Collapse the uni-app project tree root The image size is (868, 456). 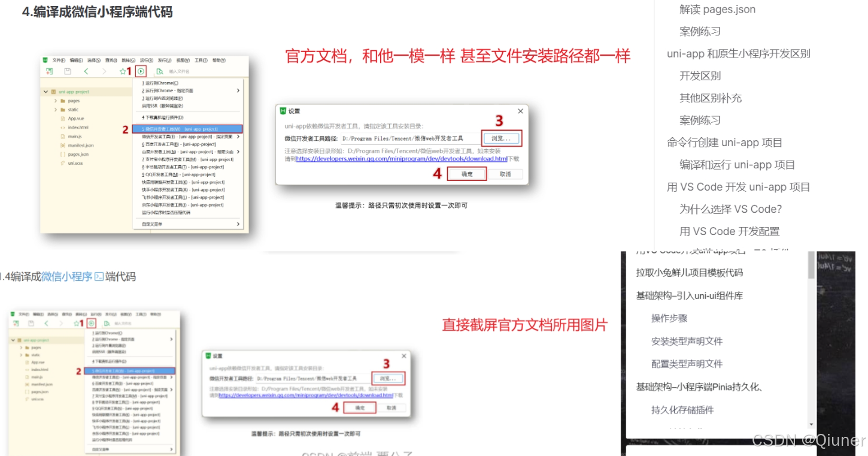tap(45, 92)
